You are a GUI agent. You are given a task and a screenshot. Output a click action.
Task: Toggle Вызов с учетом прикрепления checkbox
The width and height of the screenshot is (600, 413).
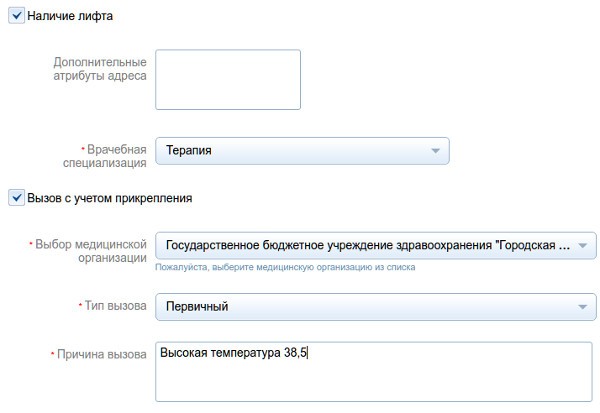pyautogui.click(x=16, y=198)
